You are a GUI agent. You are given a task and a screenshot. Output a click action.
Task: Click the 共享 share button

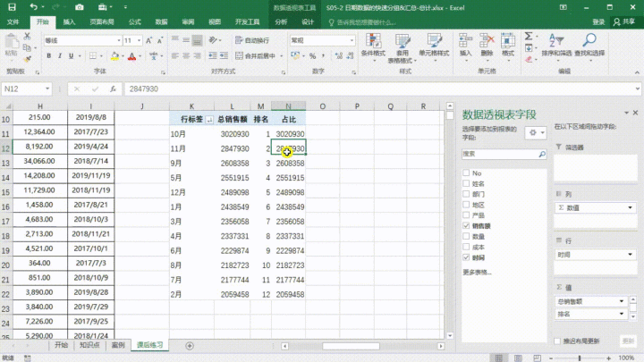tap(624, 21)
